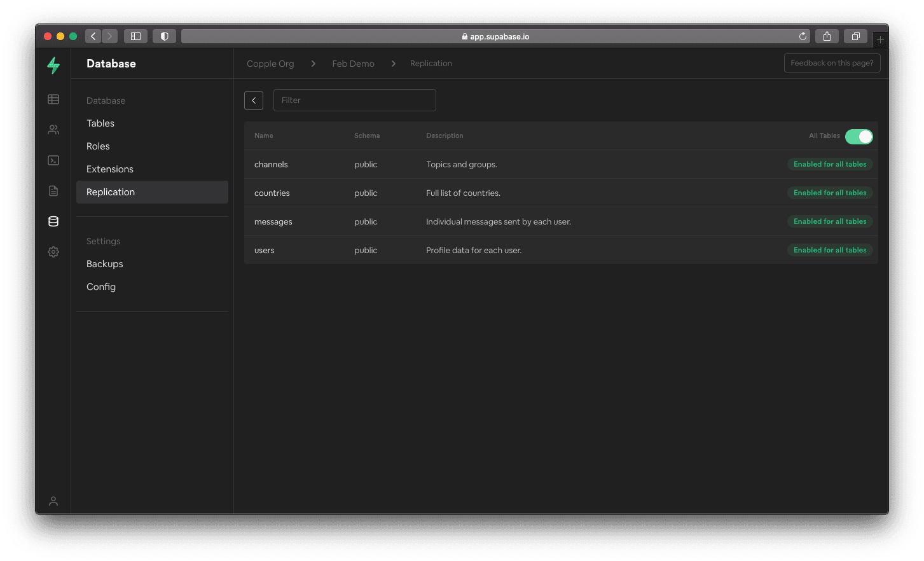This screenshot has height=561, width=924.
Task: Open Extensions in the Database menu
Action: [110, 169]
